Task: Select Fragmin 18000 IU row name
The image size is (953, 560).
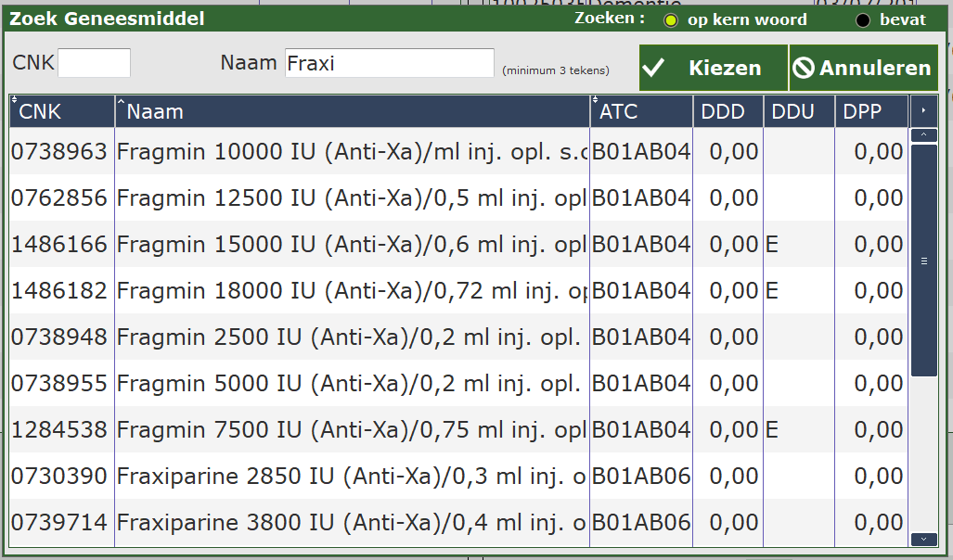Action: tap(353, 290)
